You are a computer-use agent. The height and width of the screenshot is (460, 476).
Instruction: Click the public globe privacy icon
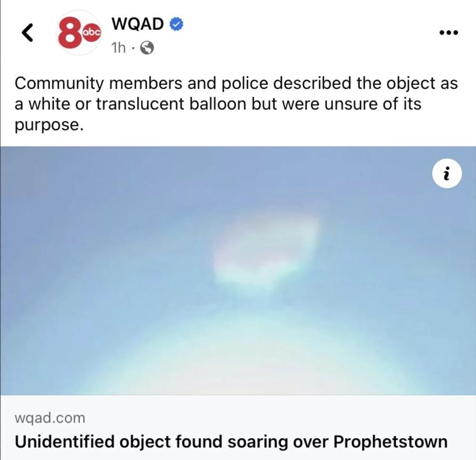[147, 48]
